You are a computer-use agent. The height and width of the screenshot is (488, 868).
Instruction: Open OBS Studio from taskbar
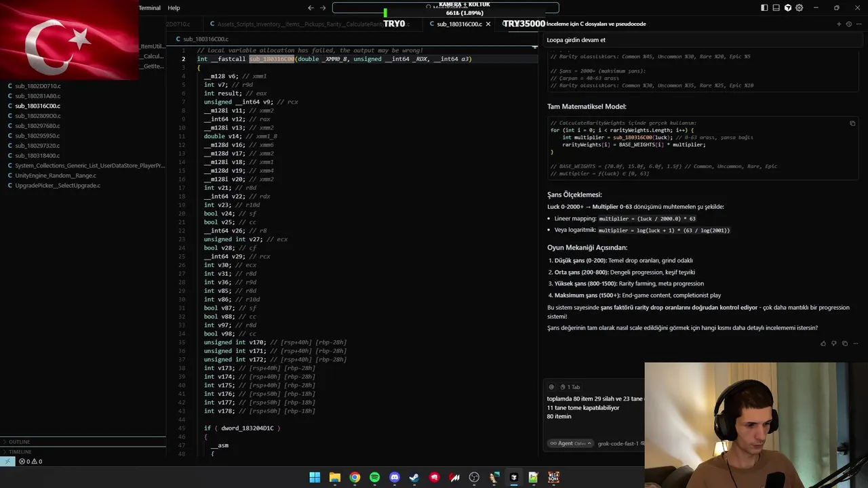(474, 477)
